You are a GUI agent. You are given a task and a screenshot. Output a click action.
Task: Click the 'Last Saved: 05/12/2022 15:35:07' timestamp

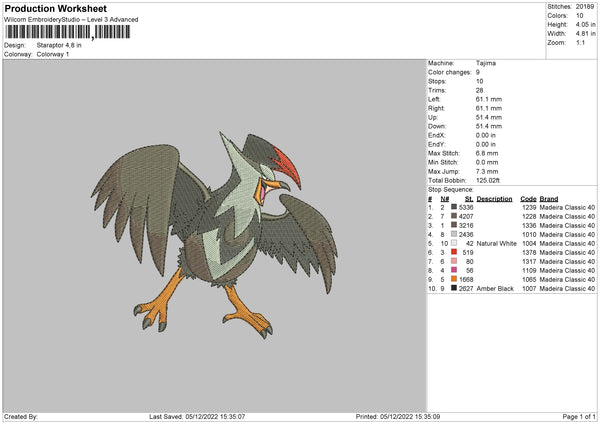coord(197,417)
